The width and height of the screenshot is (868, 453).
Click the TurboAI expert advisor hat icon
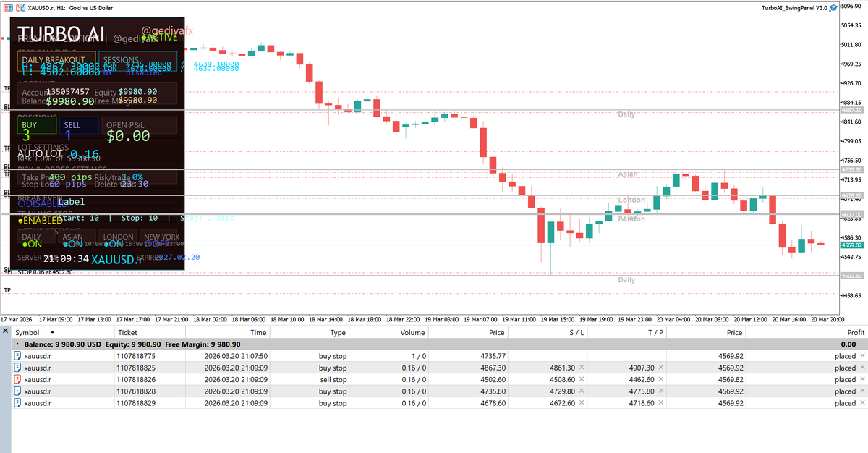point(833,8)
